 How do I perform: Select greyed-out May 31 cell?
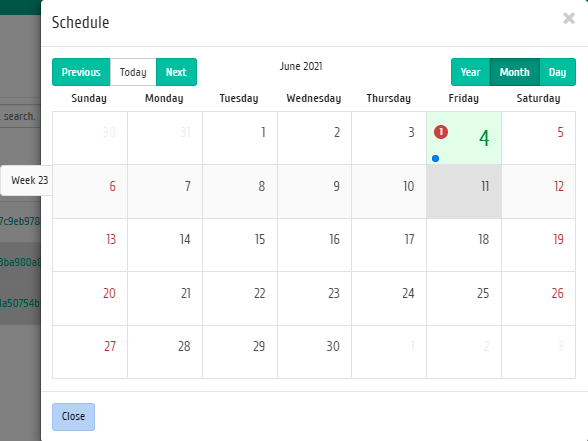(165, 138)
